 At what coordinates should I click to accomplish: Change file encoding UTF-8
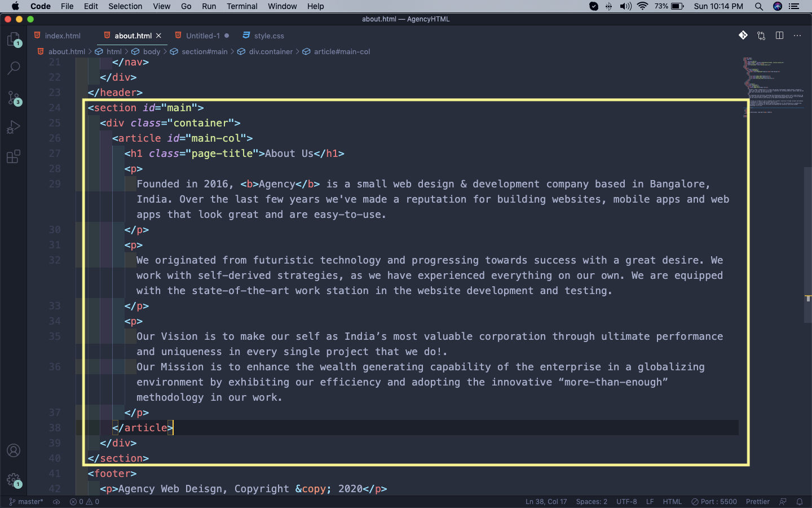(626, 501)
